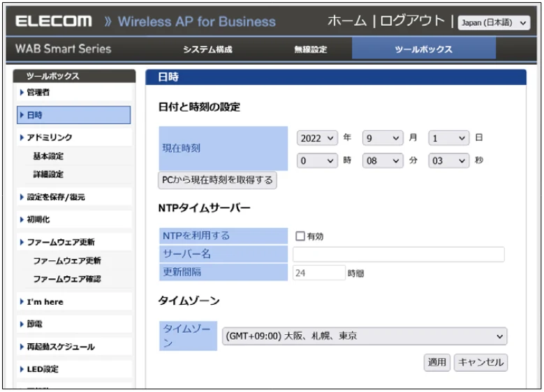Open 設定を保存/復元 in sidebar
The width and height of the screenshot is (544, 392).
coord(74,197)
